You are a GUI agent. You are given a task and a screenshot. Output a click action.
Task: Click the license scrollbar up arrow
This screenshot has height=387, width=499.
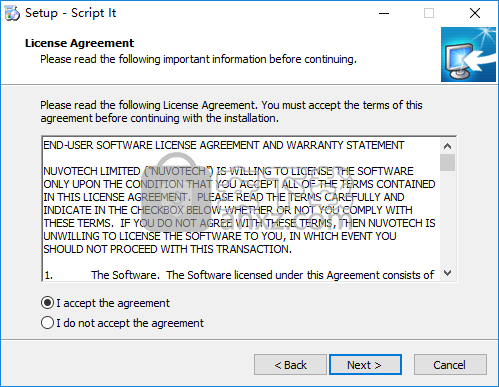[x=447, y=146]
